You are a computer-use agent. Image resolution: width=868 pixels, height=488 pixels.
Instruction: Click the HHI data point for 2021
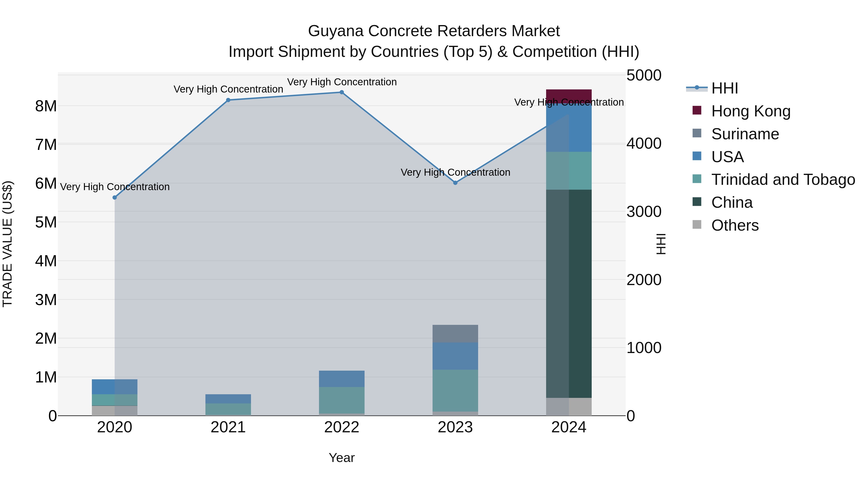(x=228, y=100)
